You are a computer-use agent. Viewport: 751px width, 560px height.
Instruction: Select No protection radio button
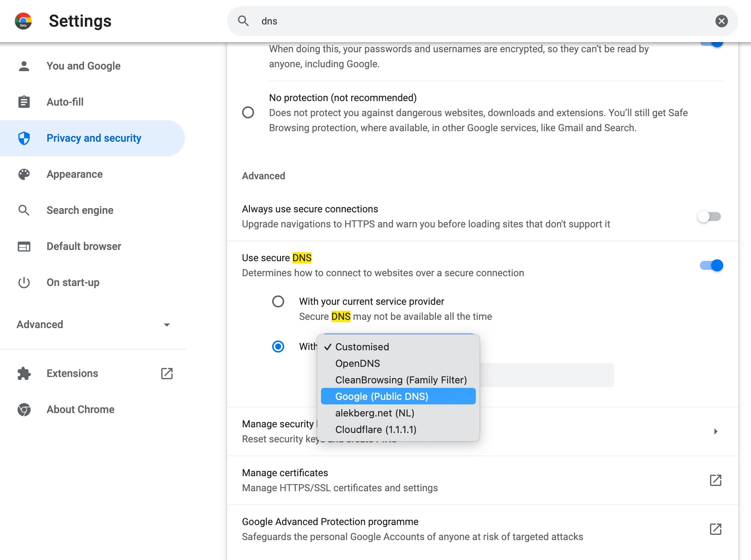click(248, 112)
